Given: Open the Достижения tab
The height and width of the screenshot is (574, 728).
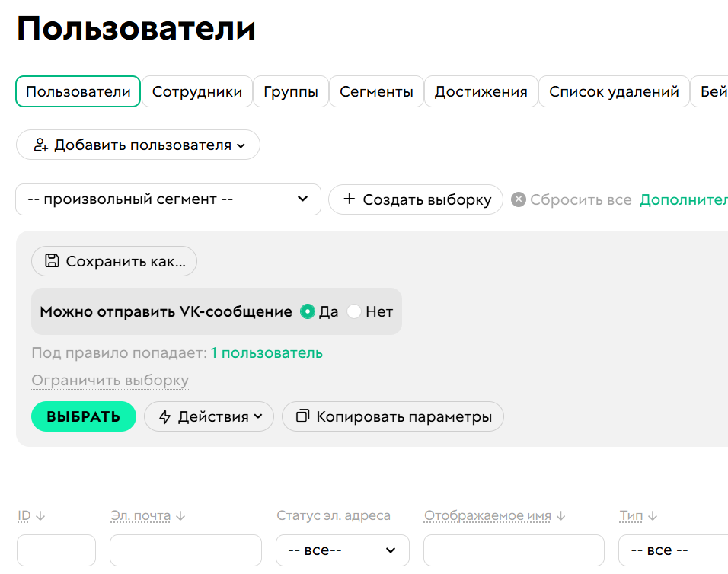Looking at the screenshot, I should pos(481,91).
